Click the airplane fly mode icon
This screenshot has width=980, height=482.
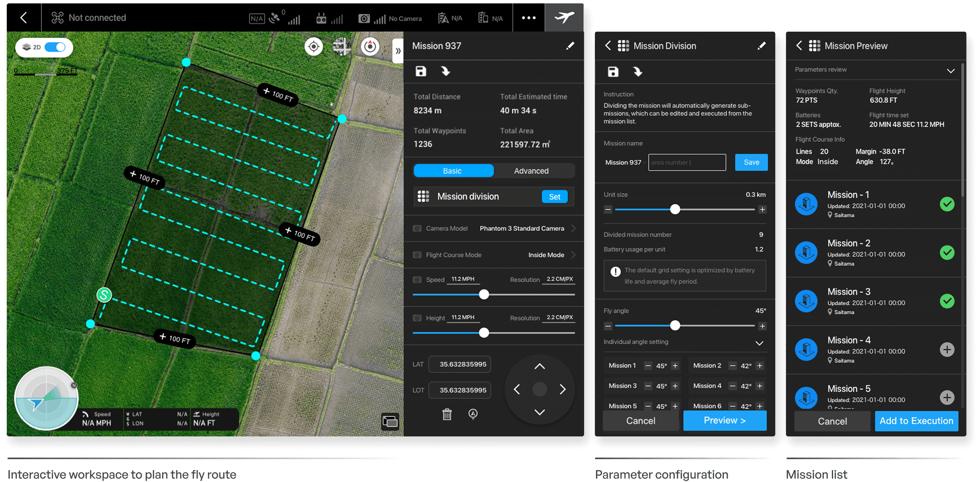(x=564, y=18)
